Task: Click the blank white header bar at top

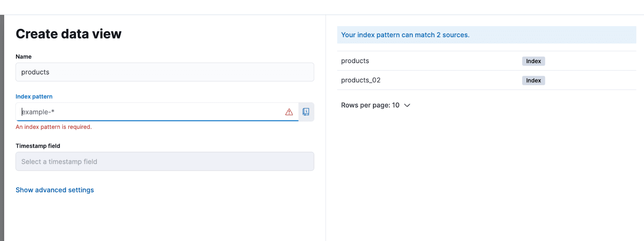Action: [x=322, y=7]
